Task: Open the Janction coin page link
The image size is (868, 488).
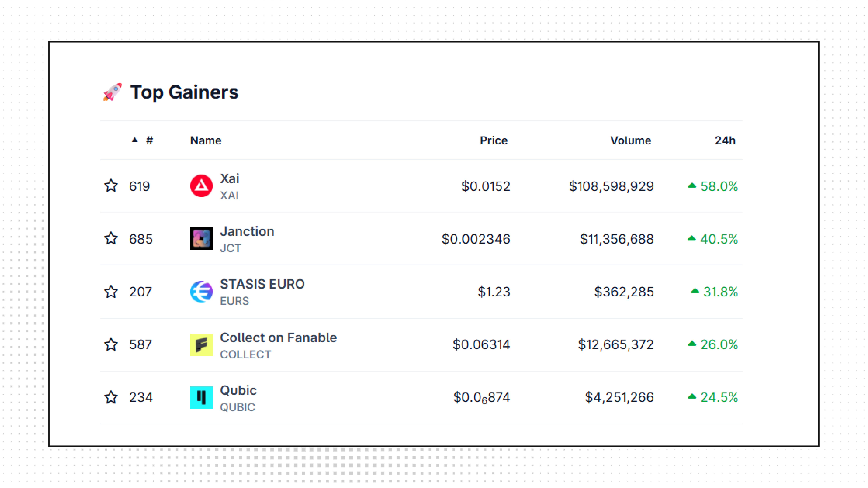Action: [247, 231]
